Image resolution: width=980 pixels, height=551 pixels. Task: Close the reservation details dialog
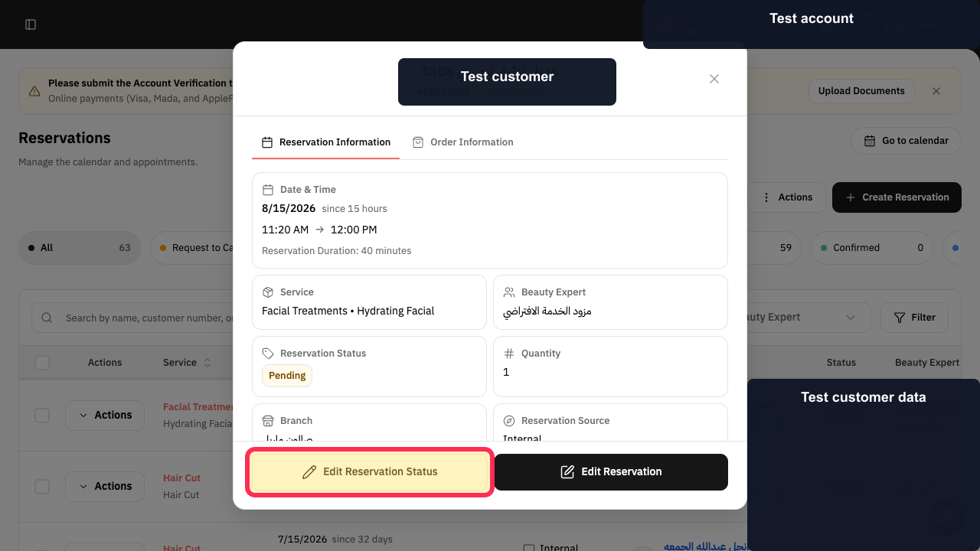[714, 79]
